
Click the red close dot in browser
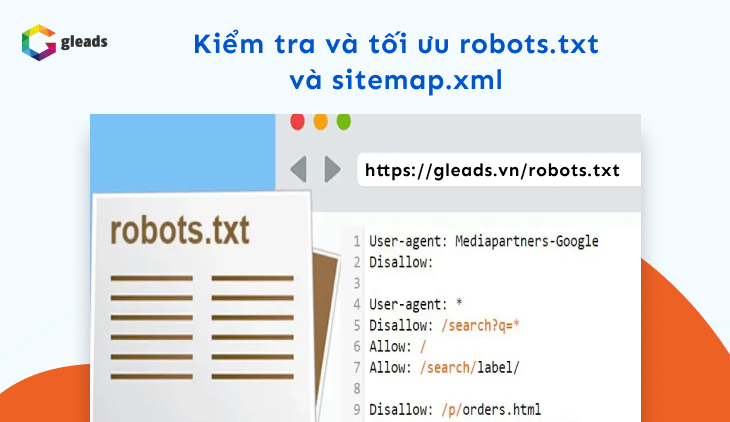[297, 122]
